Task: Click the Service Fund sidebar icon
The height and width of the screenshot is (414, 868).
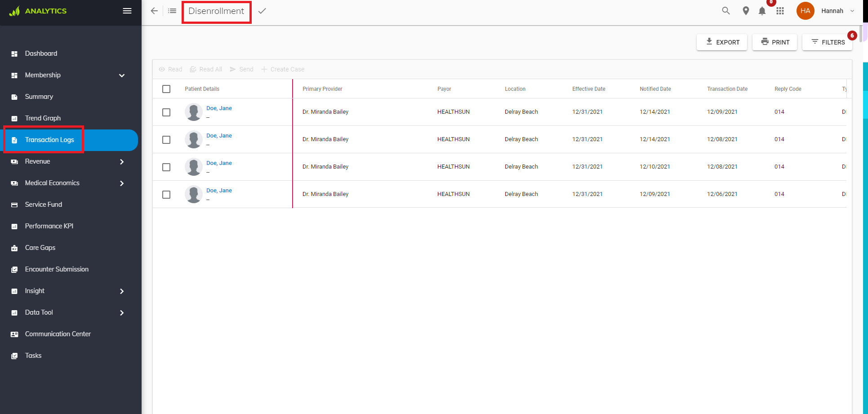Action: tap(14, 205)
